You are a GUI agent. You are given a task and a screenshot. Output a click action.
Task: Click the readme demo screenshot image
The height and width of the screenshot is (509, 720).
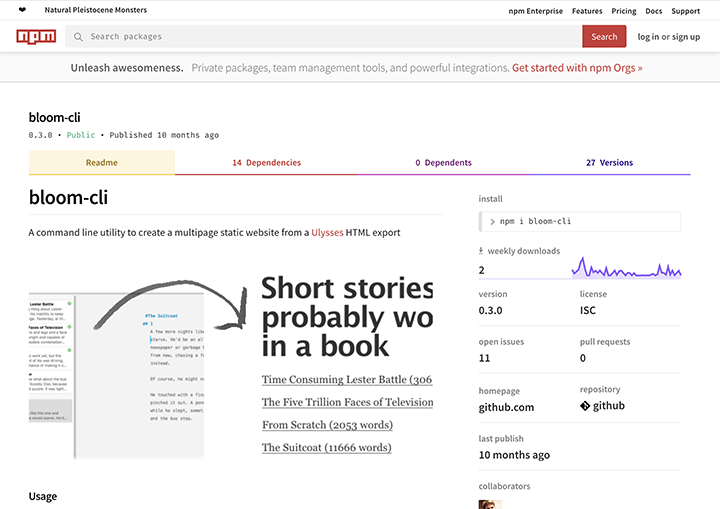pos(231,368)
